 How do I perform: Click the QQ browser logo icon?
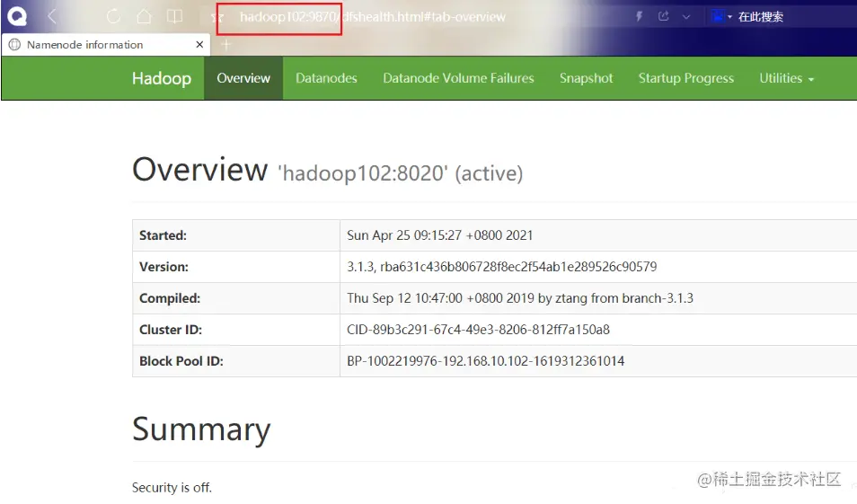(17, 16)
